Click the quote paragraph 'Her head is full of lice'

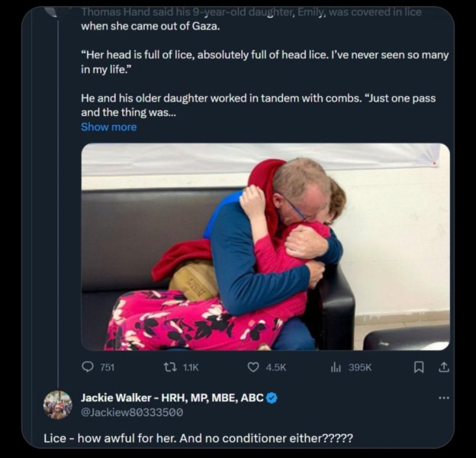coord(264,63)
